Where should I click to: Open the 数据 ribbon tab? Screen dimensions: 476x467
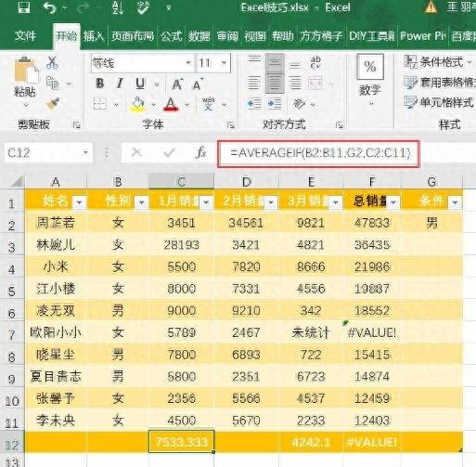199,36
